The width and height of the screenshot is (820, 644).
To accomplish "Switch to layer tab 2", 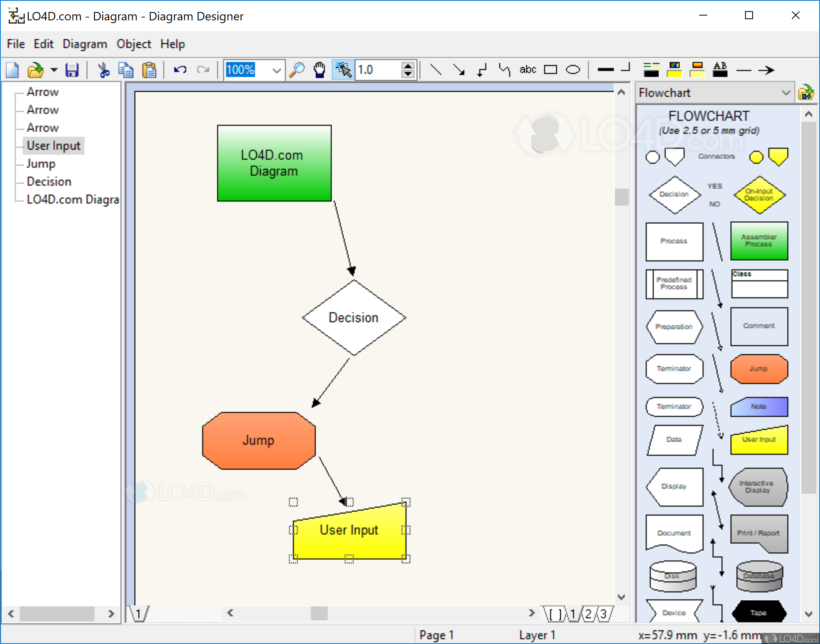I will (x=588, y=614).
